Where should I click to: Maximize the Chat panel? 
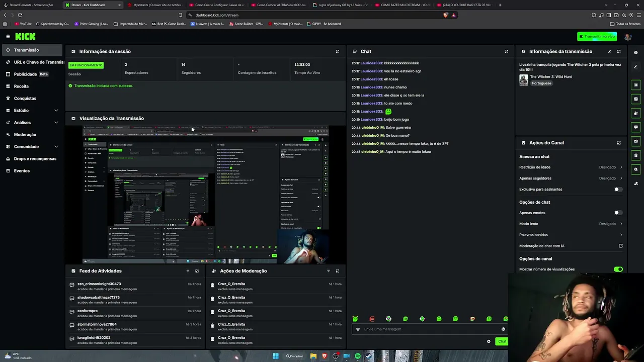click(x=506, y=51)
